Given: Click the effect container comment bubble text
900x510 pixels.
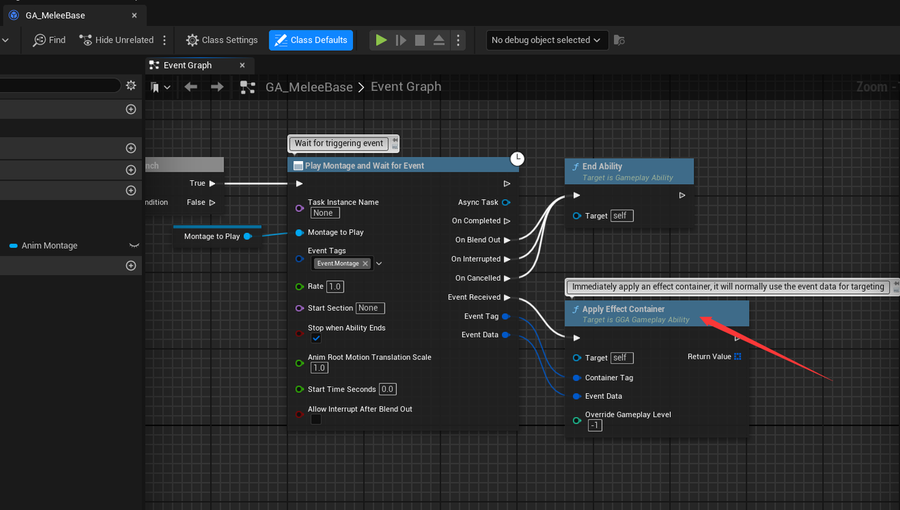Looking at the screenshot, I should [728, 287].
